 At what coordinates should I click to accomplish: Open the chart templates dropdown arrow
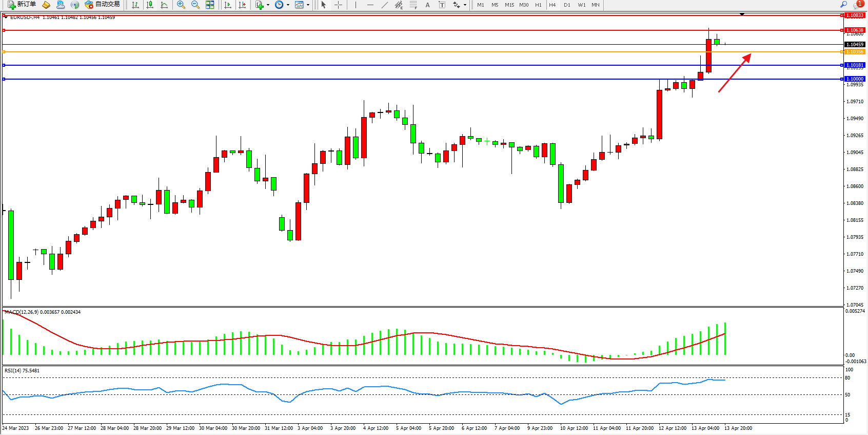click(308, 5)
